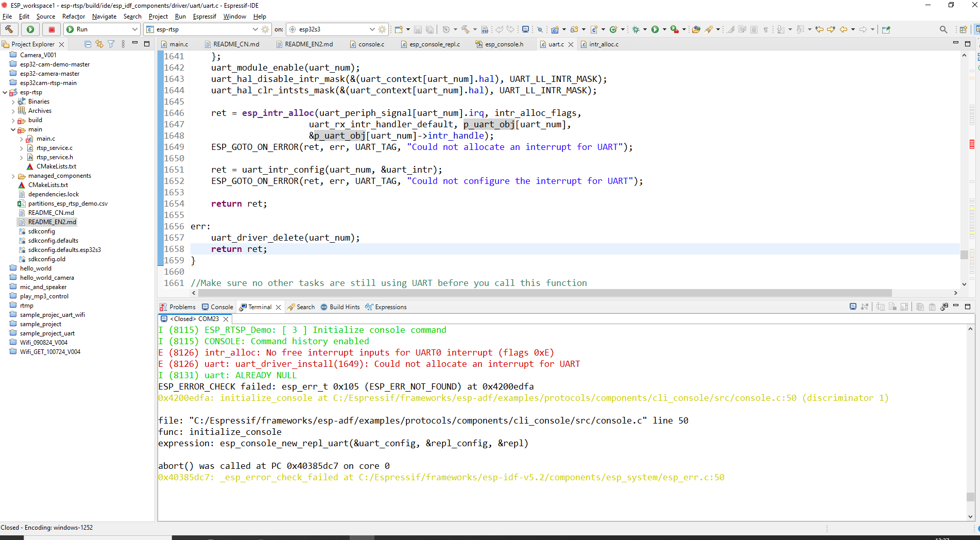
Task: Open the Console view tab
Action: pos(217,307)
